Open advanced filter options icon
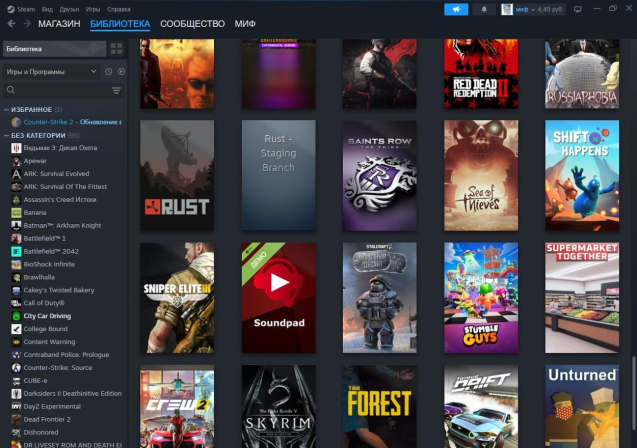Viewport: 637px width, 448px height. (116, 90)
